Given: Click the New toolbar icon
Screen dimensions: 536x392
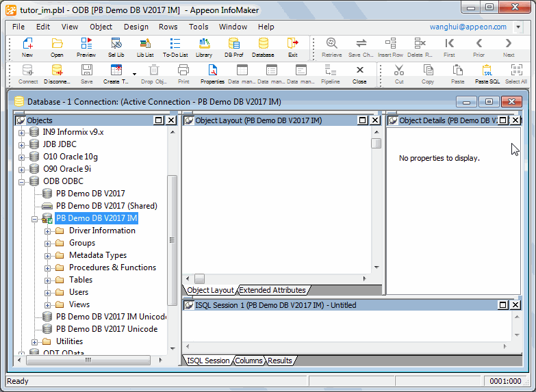Looking at the screenshot, I should tap(27, 47).
